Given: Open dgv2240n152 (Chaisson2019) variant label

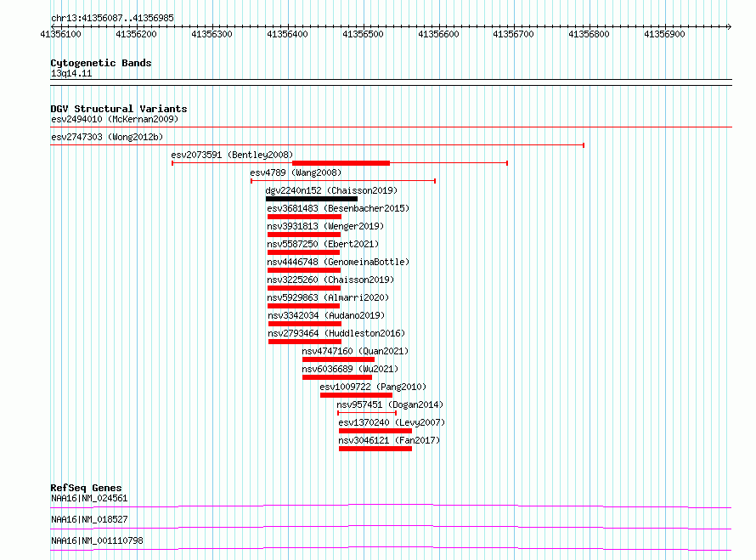Looking at the screenshot, I should (332, 190).
